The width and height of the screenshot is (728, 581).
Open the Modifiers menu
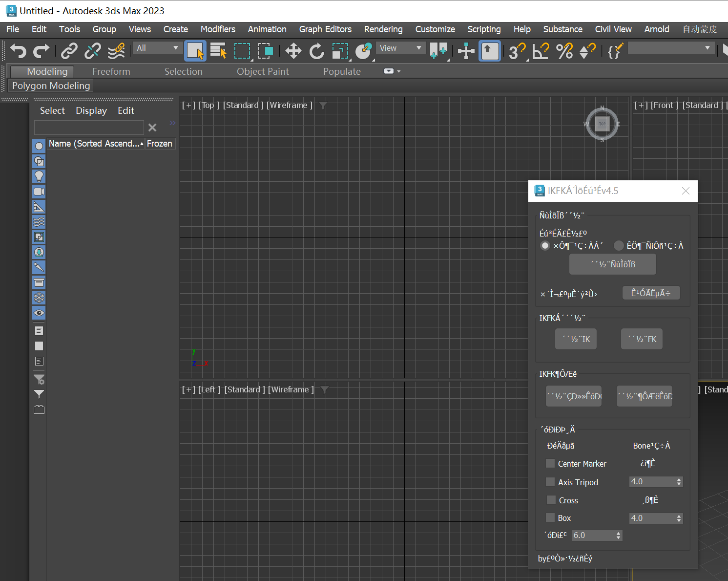click(218, 29)
